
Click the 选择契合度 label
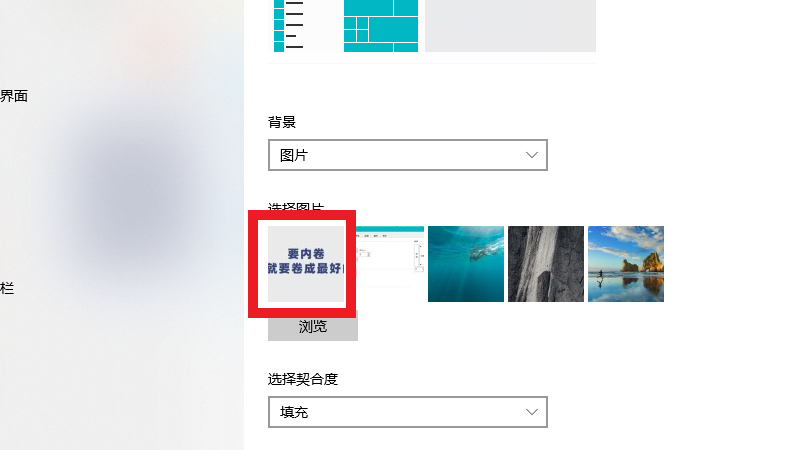point(303,379)
